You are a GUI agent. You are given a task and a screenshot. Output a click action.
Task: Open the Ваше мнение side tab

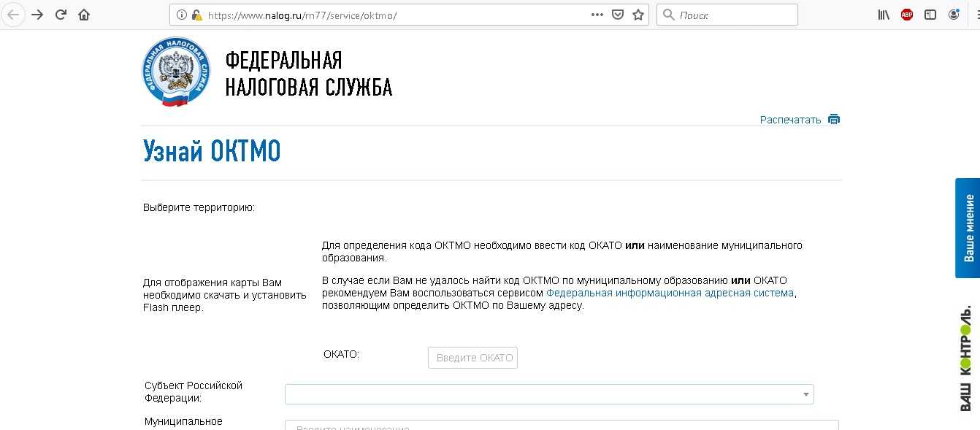point(968,228)
